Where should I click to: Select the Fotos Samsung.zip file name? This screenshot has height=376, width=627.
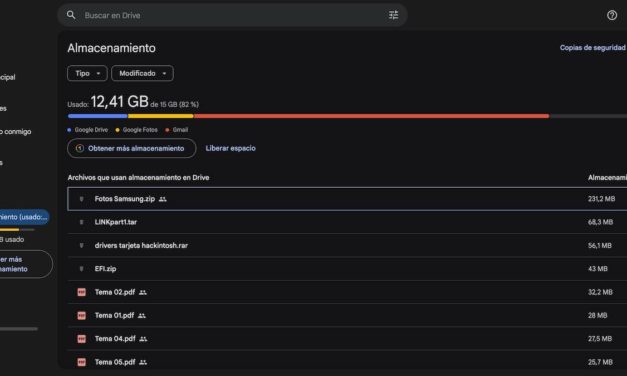click(x=125, y=199)
